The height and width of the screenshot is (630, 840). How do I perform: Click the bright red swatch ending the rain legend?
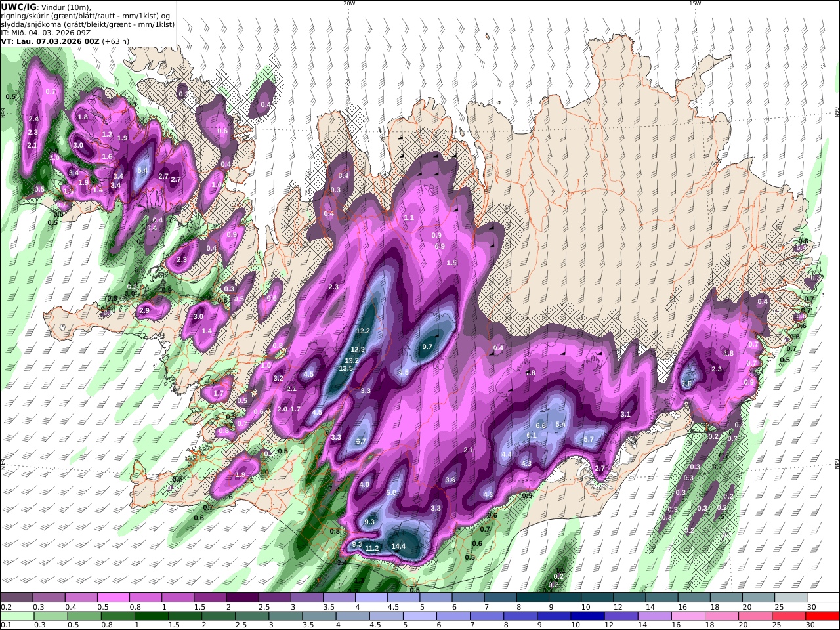click(x=822, y=616)
